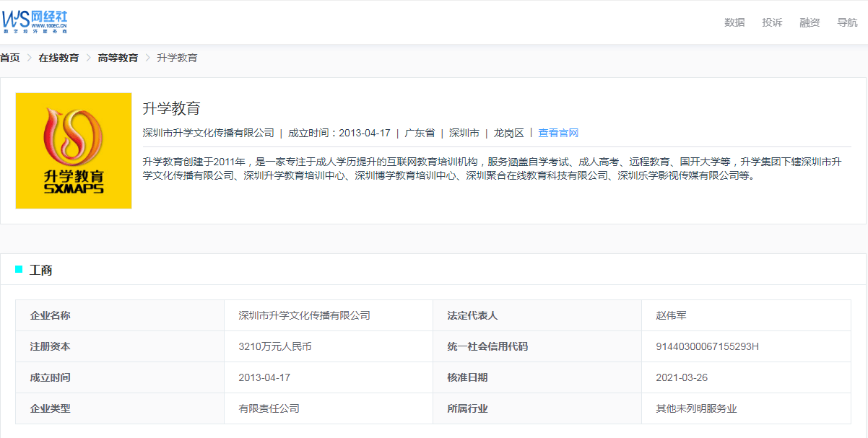
Task: Go to 高等教育 in the breadcrumb
Action: click(118, 58)
